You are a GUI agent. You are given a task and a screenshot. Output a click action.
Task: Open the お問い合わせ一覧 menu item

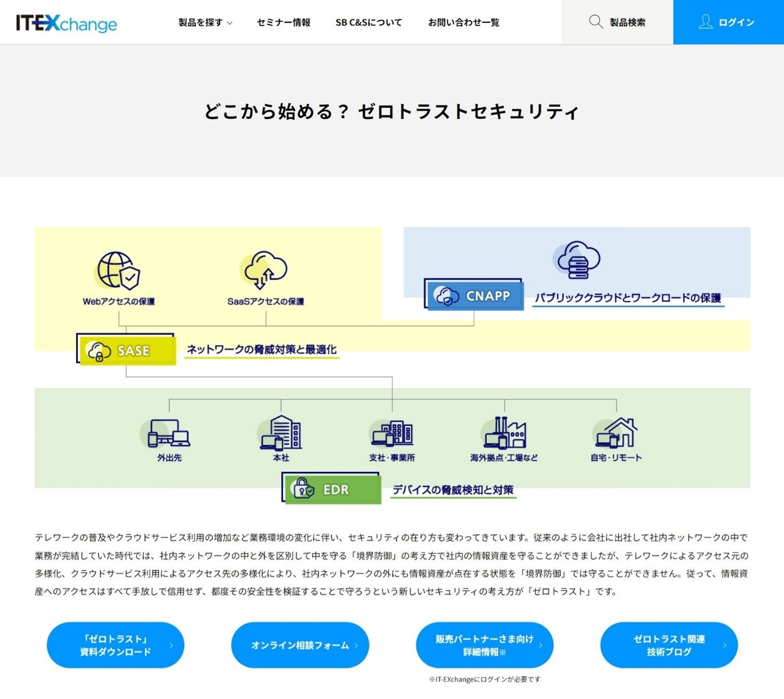pos(464,22)
